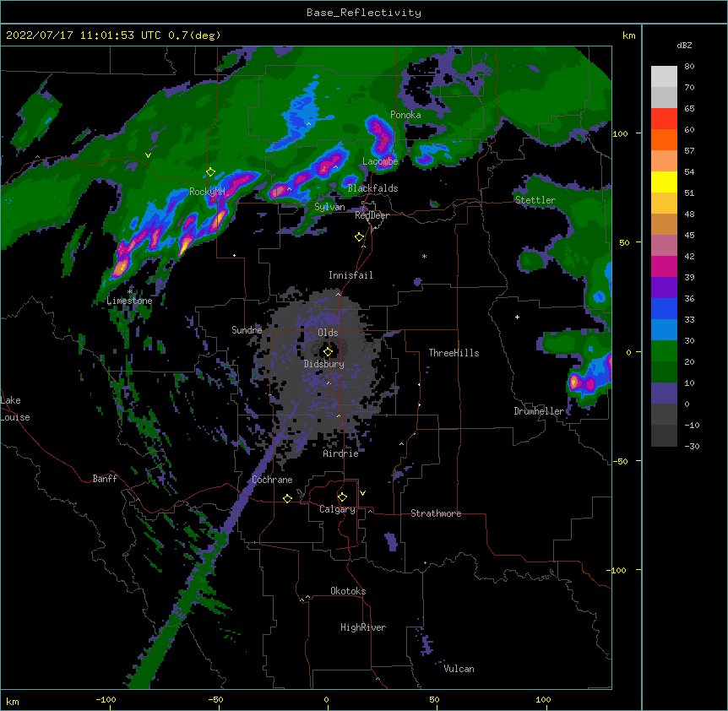
Task: Select the Cochrane city label
Action: [x=272, y=480]
